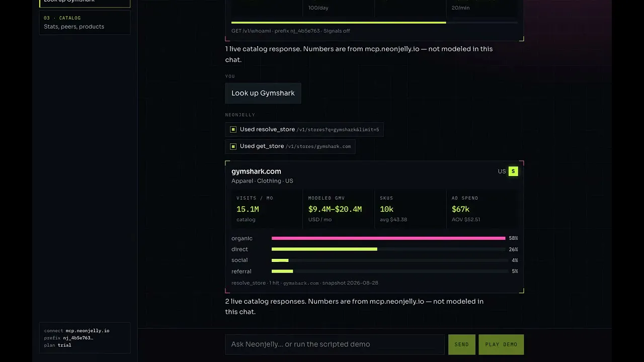Click the SEND button

click(x=461, y=344)
